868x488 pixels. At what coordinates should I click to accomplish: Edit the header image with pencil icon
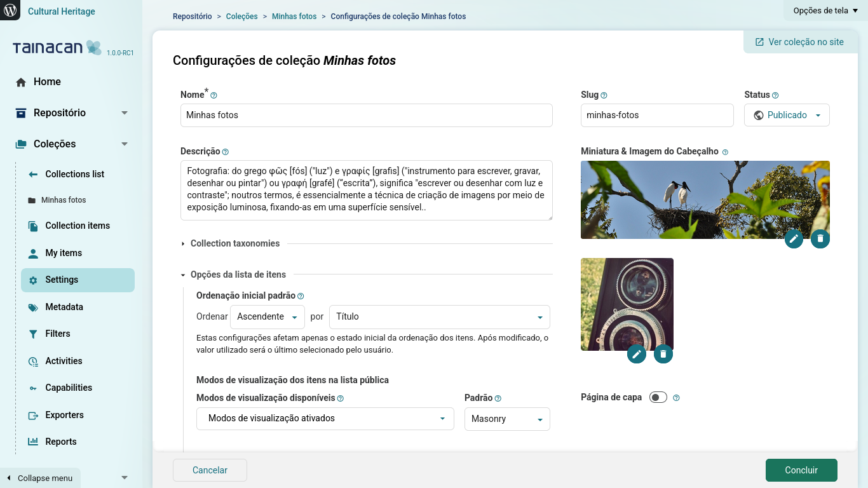click(x=794, y=239)
